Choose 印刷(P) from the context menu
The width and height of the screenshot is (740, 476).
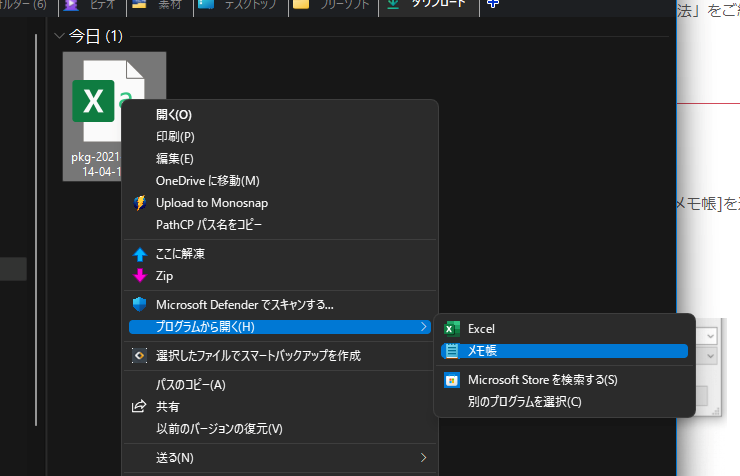[175, 137]
